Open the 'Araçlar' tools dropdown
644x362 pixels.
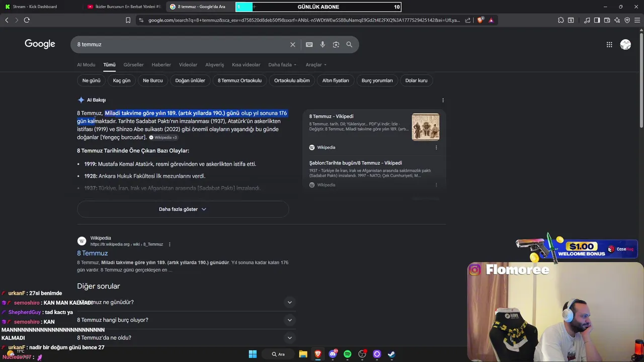click(316, 64)
